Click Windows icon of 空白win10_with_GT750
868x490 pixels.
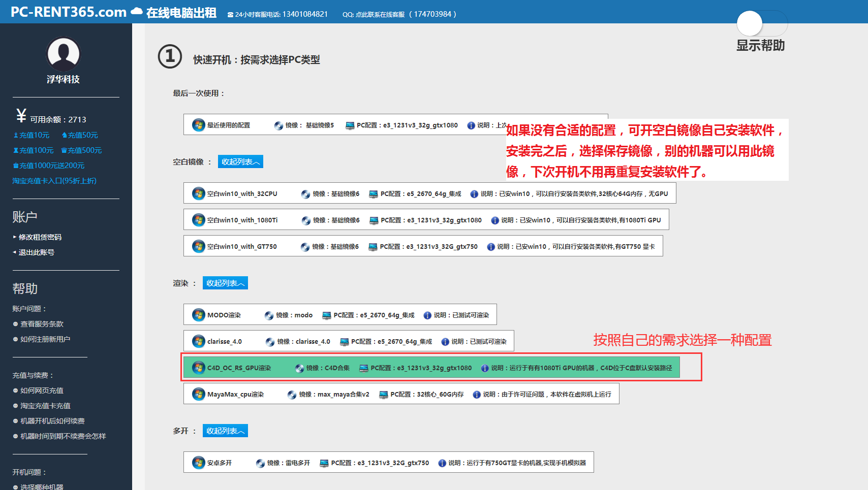click(x=198, y=246)
